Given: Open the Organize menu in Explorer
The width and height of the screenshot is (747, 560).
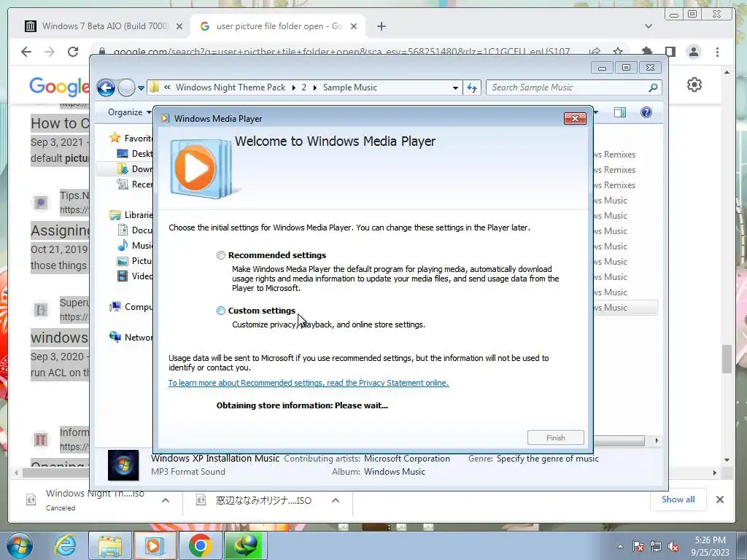Looking at the screenshot, I should 129,112.
